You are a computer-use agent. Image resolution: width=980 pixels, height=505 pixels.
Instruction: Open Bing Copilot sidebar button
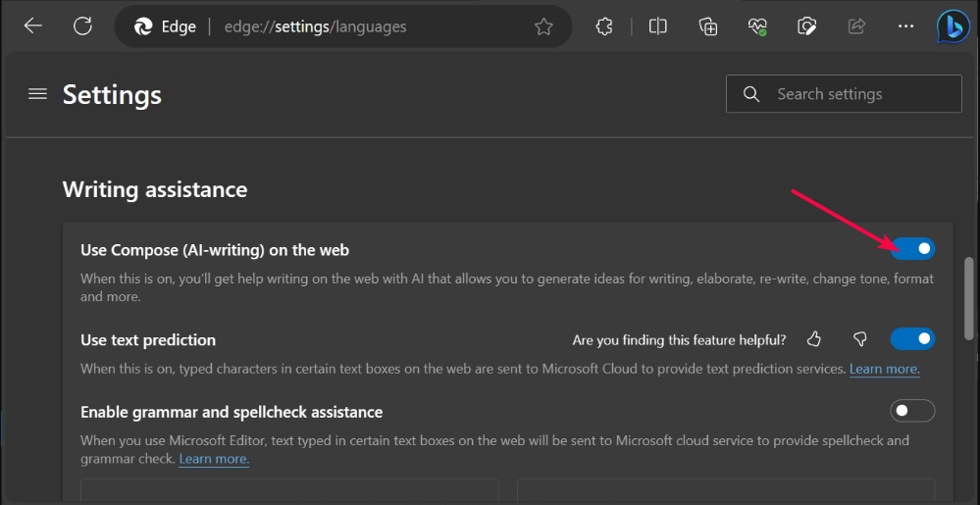click(953, 26)
